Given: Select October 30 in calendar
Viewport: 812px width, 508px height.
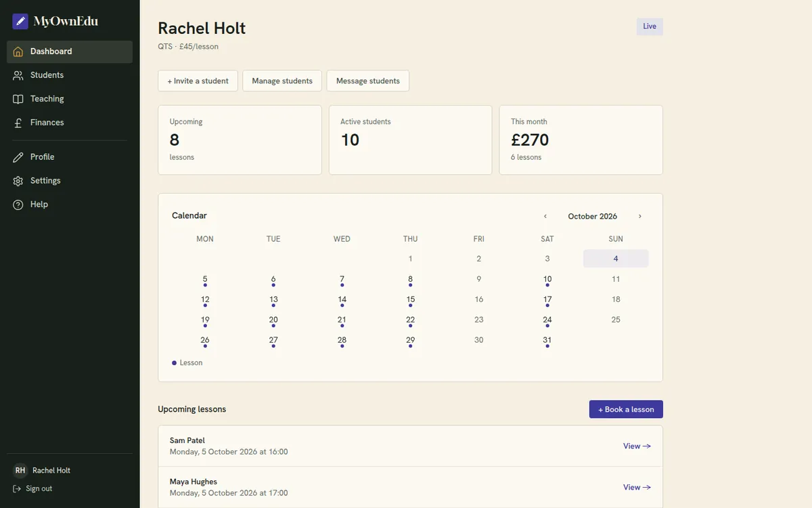Looking at the screenshot, I should coord(479,340).
